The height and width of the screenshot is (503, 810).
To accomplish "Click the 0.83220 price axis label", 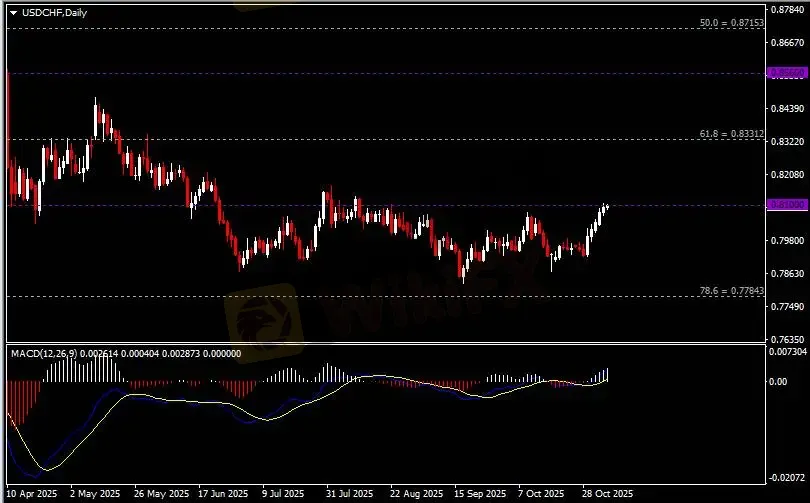I will coord(788,142).
